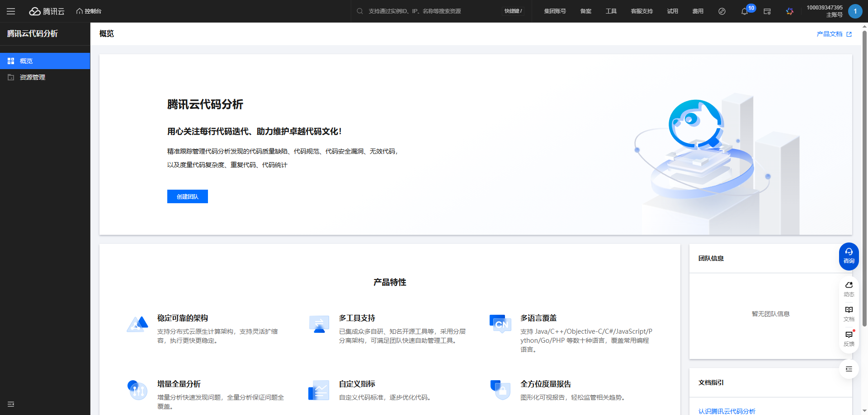Open 客服支持 menu
This screenshot has width=868, height=415.
[x=642, y=11]
